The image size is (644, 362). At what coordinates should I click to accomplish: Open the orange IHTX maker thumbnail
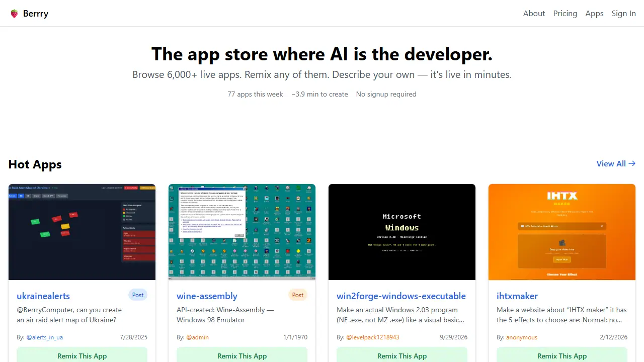coord(562,232)
